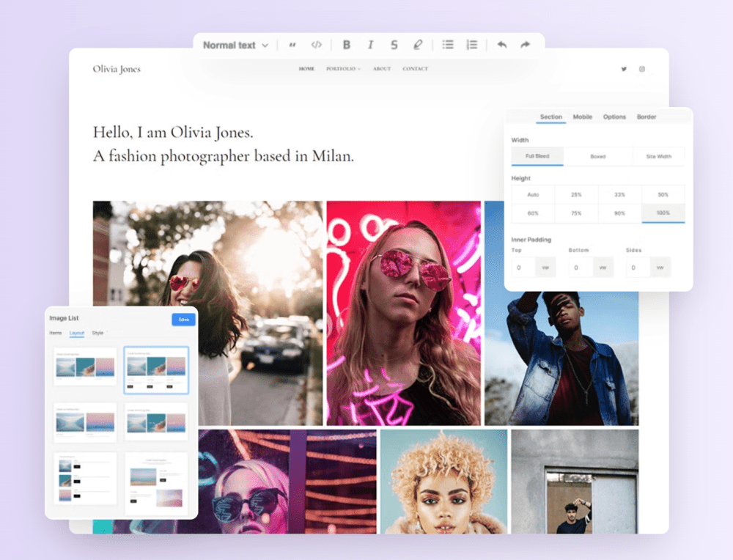Open Layout tab in Image List
Image resolution: width=733 pixels, height=560 pixels.
click(x=77, y=333)
